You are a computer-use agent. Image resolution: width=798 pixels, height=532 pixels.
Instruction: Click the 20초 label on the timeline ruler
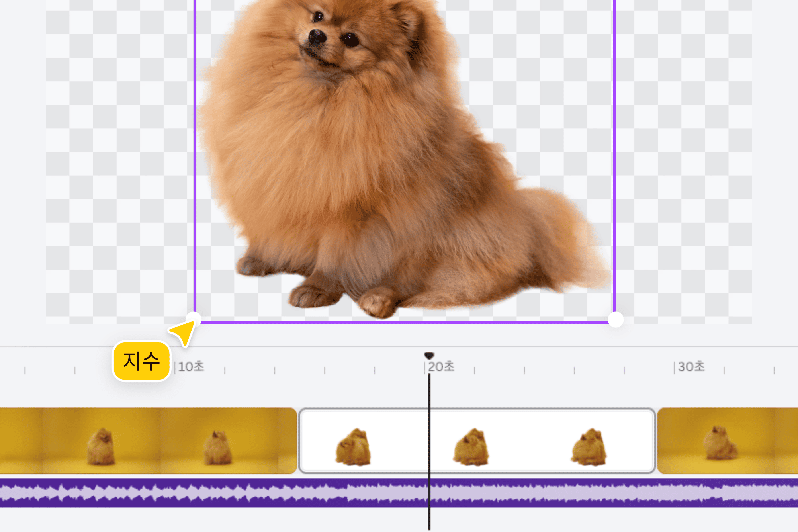[x=441, y=366]
